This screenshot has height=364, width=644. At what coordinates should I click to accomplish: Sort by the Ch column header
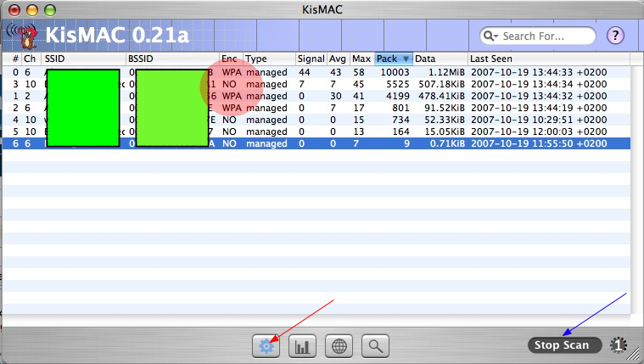tap(31, 59)
